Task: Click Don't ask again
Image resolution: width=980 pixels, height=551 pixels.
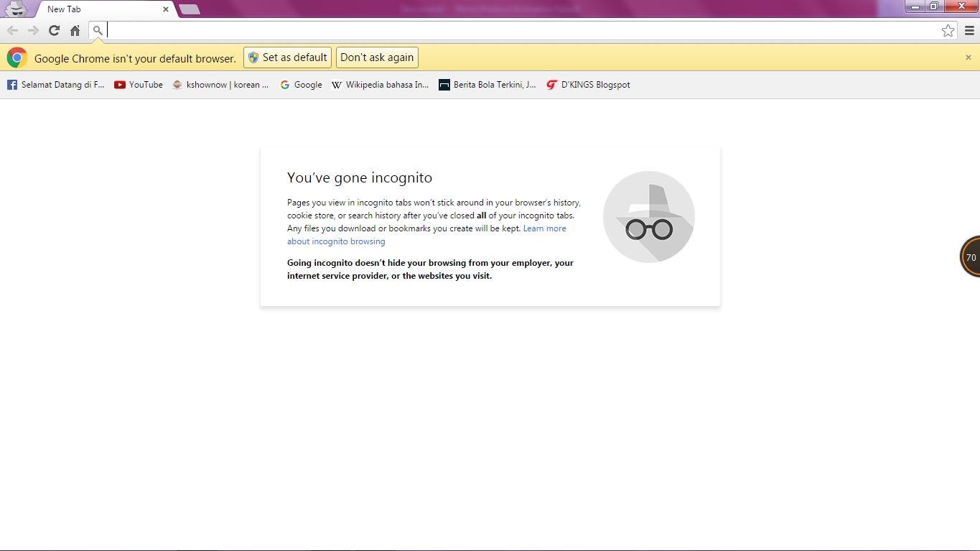Action: click(x=376, y=57)
